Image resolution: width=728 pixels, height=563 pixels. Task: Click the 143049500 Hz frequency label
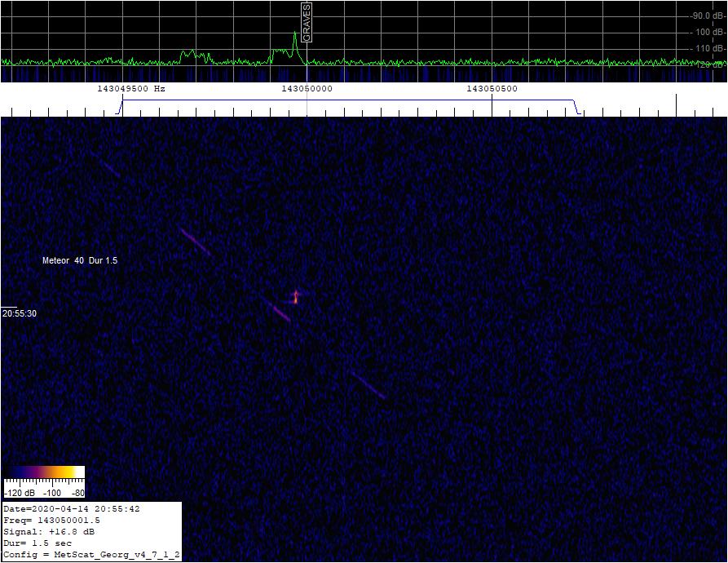tap(131, 88)
